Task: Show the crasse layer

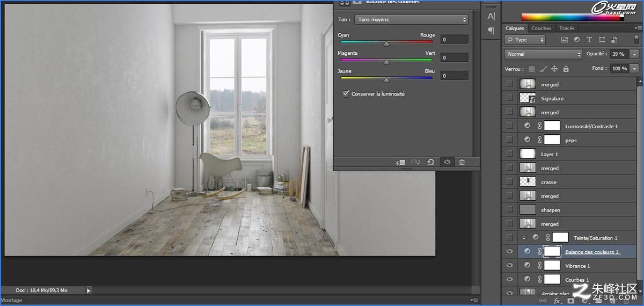Action: tap(510, 181)
